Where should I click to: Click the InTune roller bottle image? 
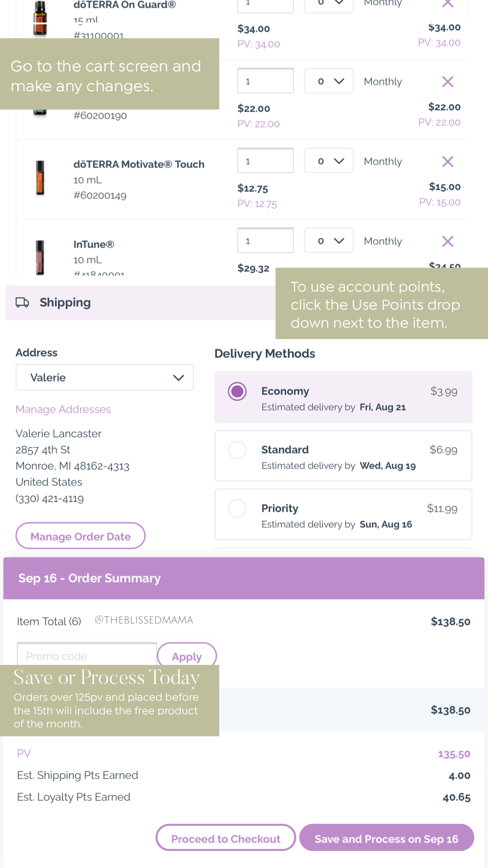click(x=40, y=257)
